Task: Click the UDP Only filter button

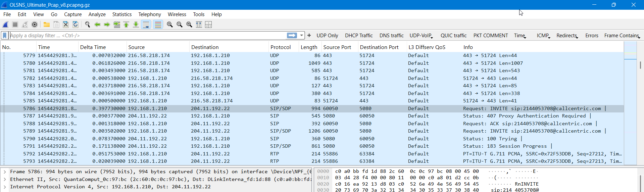Action: click(327, 36)
